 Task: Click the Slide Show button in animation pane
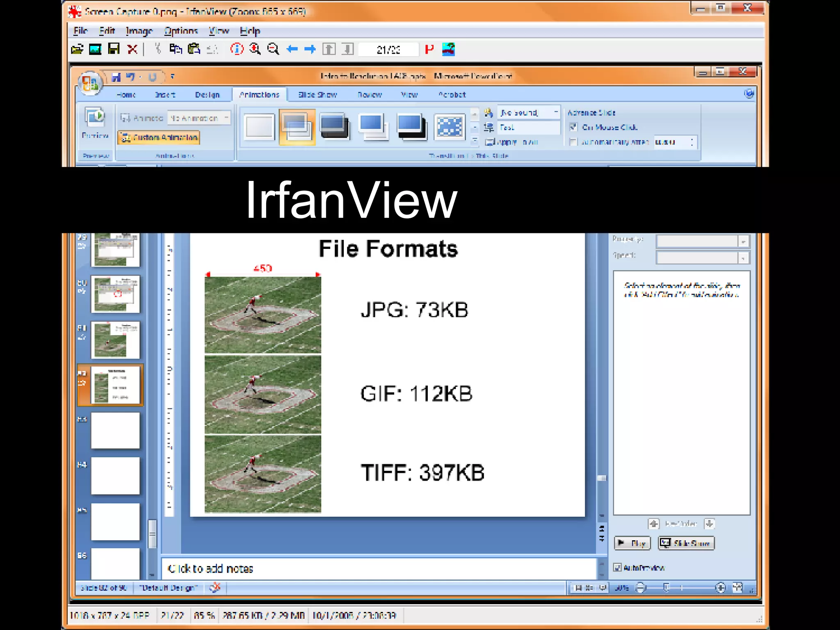tap(687, 543)
